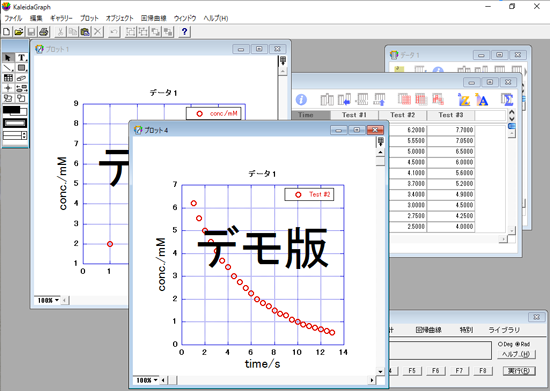Viewport: 550px width, 391px height.
Task: Select the arrow selection tool
Action: 8,58
